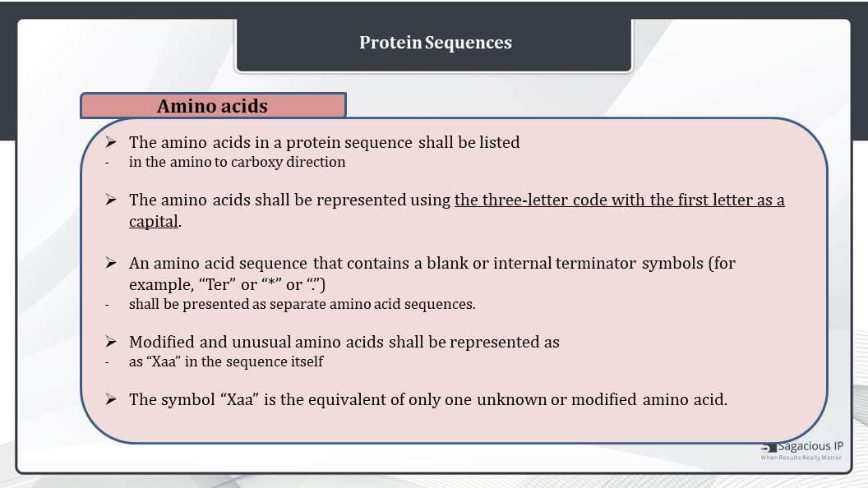Viewport: 868px width, 488px height.
Task: Click the arrow bullet before "The amino acids shall be represented"
Action: click(x=111, y=200)
